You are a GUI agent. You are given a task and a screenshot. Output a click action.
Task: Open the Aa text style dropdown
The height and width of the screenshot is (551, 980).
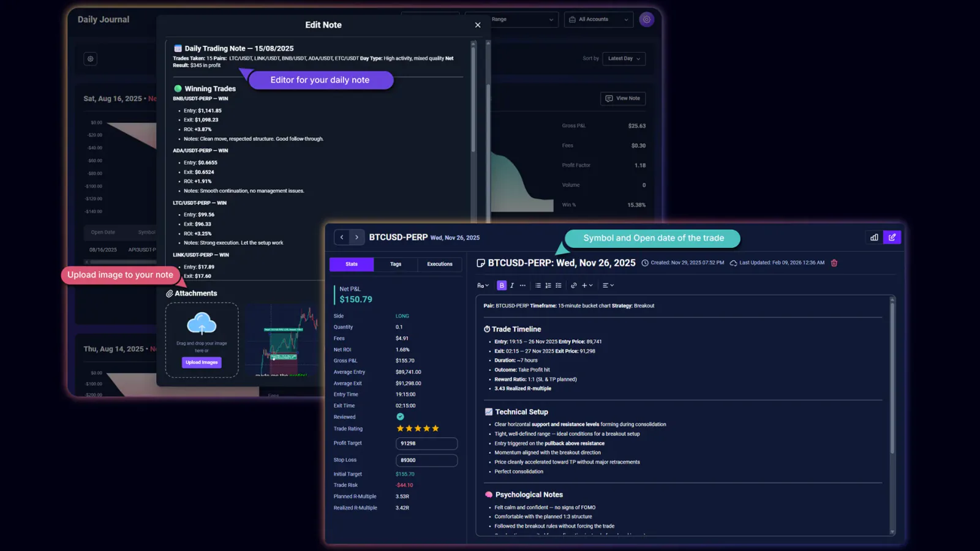click(482, 285)
